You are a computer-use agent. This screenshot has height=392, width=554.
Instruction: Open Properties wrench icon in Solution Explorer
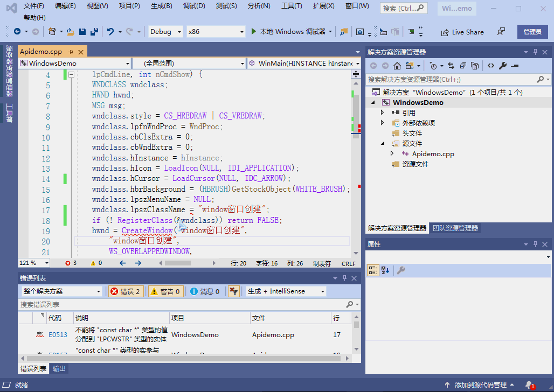[503, 66]
